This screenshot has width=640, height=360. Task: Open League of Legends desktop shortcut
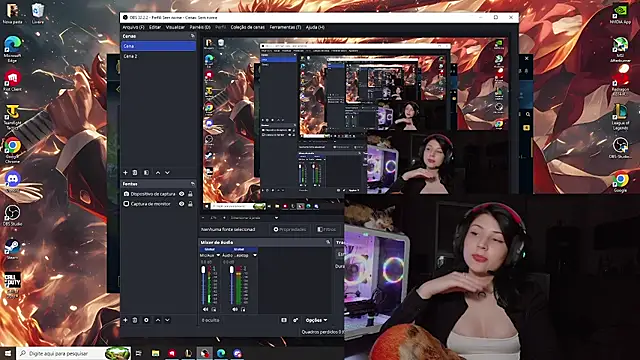tap(620, 116)
